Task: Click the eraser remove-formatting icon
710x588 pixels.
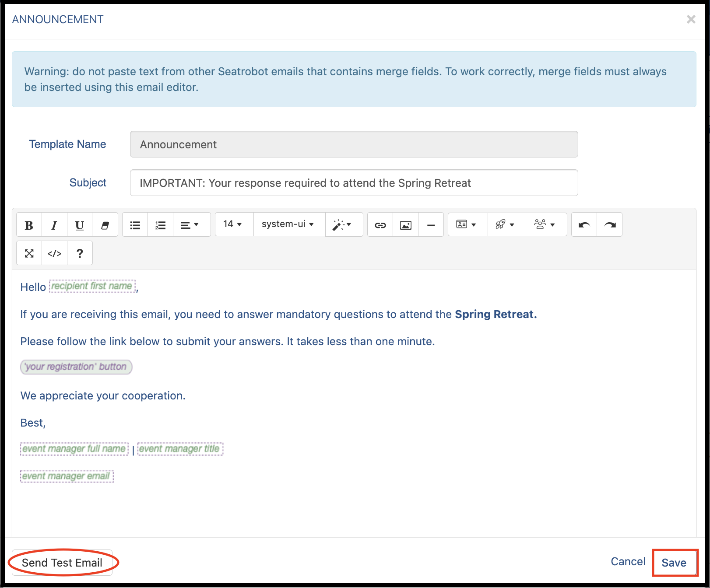Action: coord(105,225)
